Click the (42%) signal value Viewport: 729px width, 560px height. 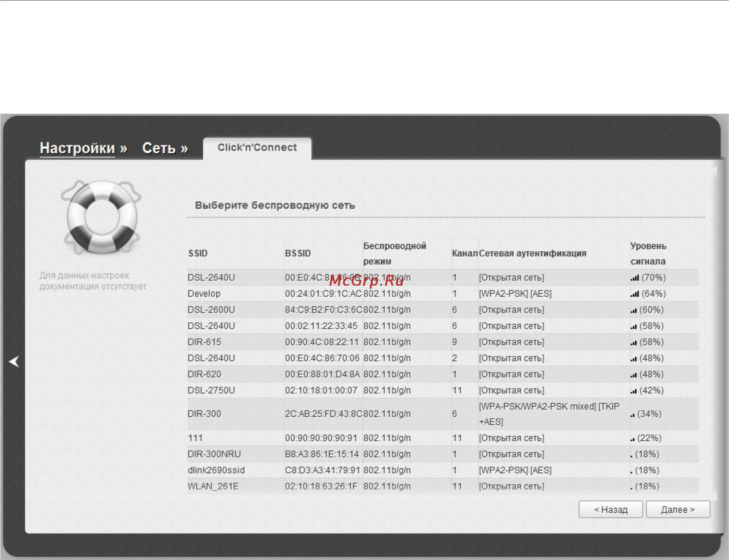coord(652,390)
